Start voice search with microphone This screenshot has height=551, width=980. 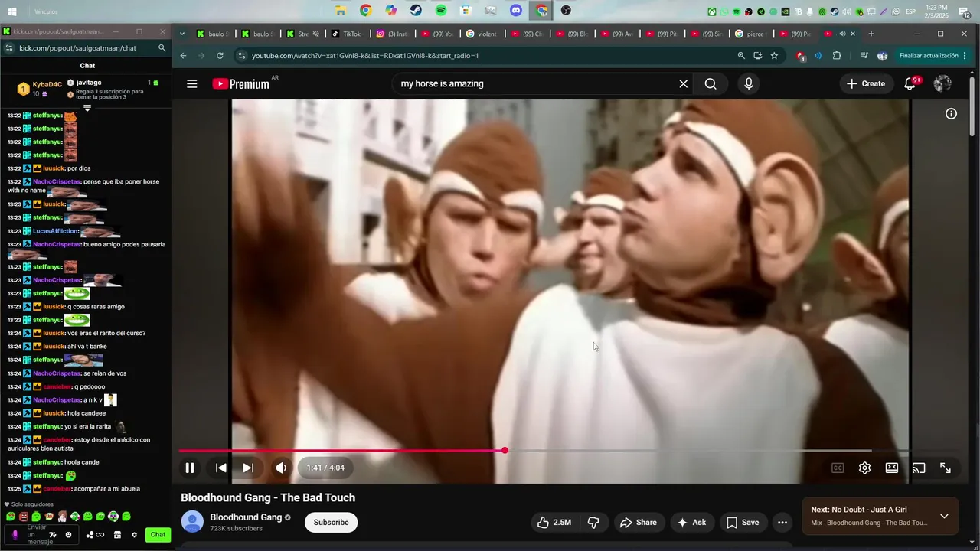[x=749, y=83]
